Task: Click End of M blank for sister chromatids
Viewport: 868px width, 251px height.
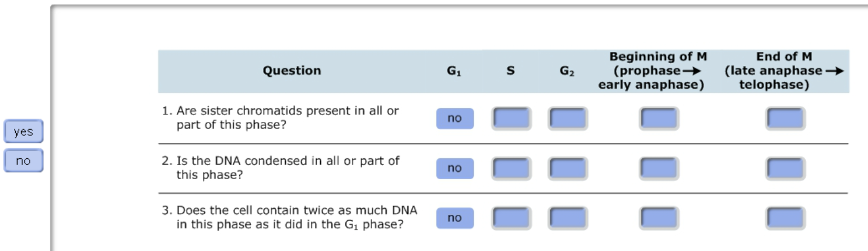Action: [x=785, y=118]
